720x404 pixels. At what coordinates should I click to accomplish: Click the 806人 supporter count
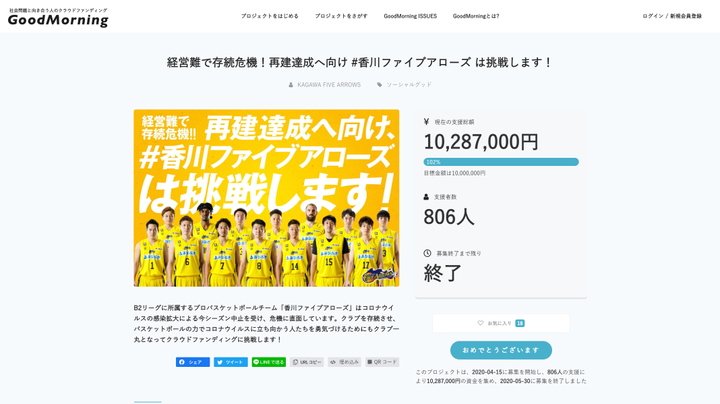[x=449, y=217]
